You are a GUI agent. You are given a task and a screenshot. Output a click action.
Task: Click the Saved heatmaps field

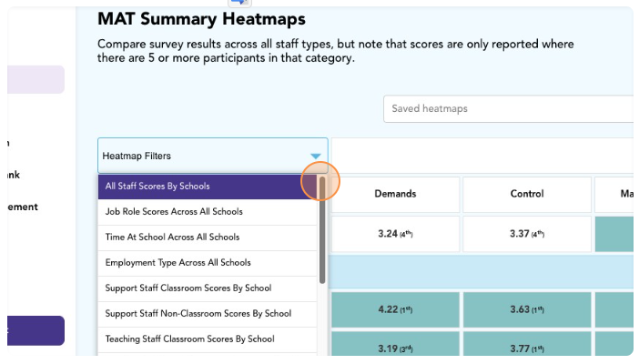click(x=508, y=109)
